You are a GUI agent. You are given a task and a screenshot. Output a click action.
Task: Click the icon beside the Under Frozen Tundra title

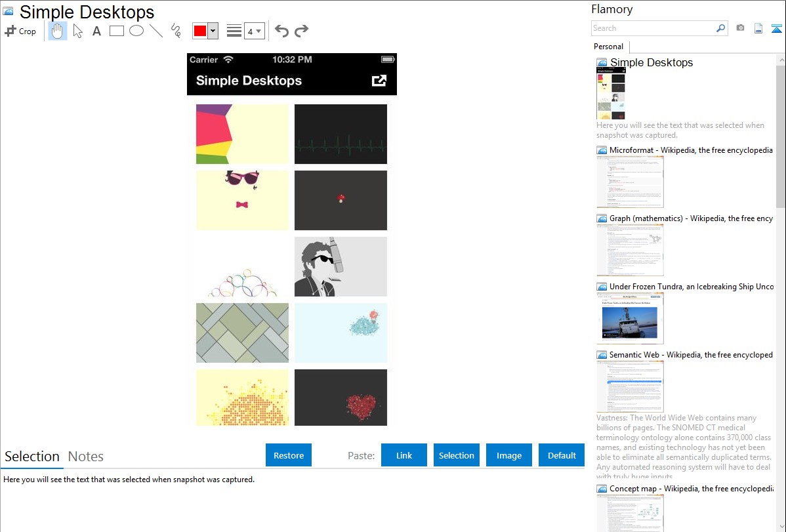click(x=602, y=286)
